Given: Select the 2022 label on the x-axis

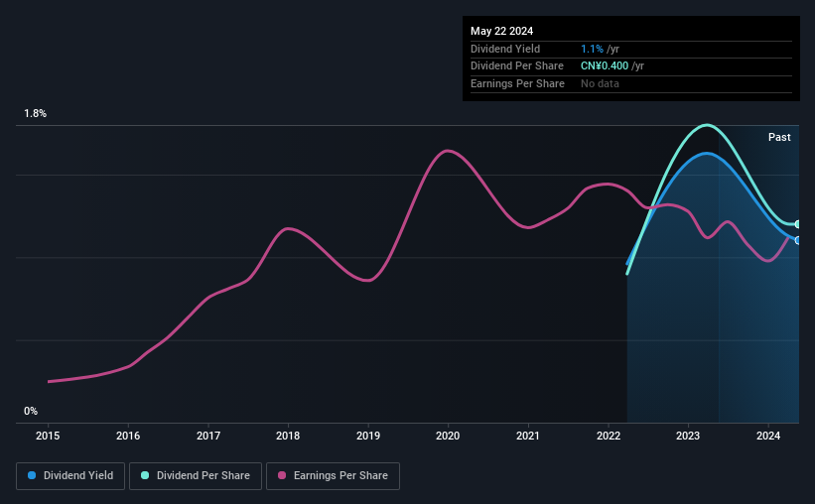Looking at the screenshot, I should 609,436.
